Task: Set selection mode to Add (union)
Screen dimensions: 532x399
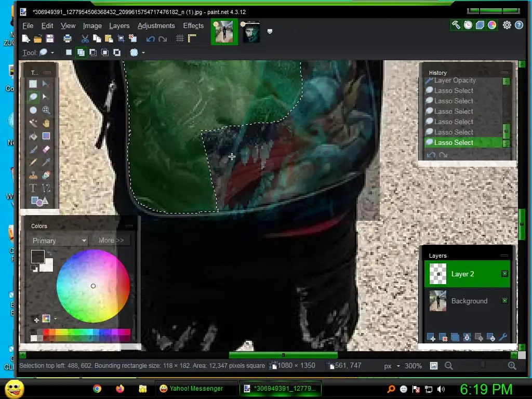Action: click(81, 52)
